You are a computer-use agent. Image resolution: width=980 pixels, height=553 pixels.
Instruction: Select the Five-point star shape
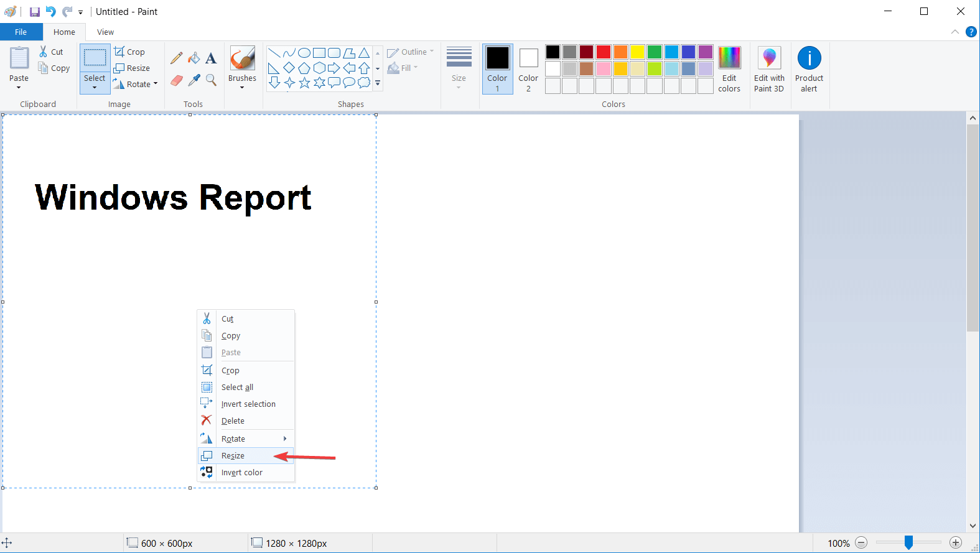(304, 83)
